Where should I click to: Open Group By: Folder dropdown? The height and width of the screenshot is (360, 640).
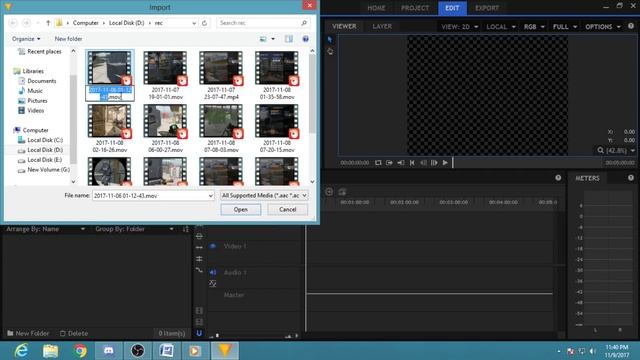click(135, 229)
